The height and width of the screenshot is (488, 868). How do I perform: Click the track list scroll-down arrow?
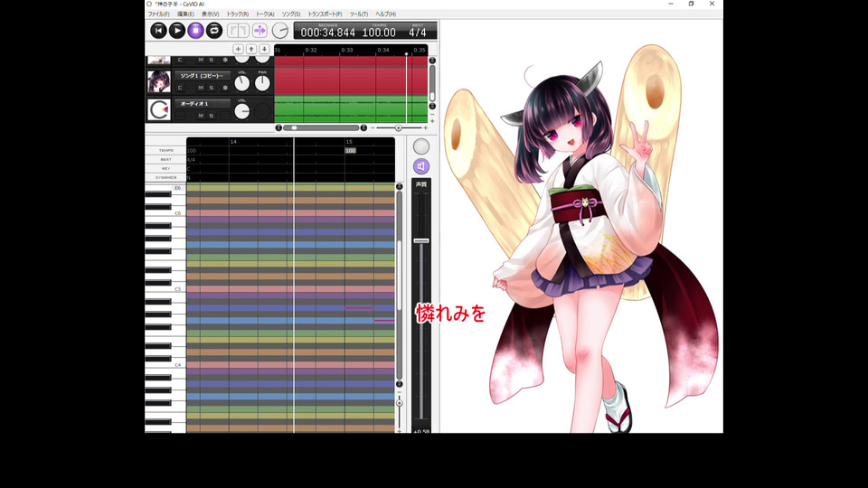pyautogui.click(x=432, y=106)
